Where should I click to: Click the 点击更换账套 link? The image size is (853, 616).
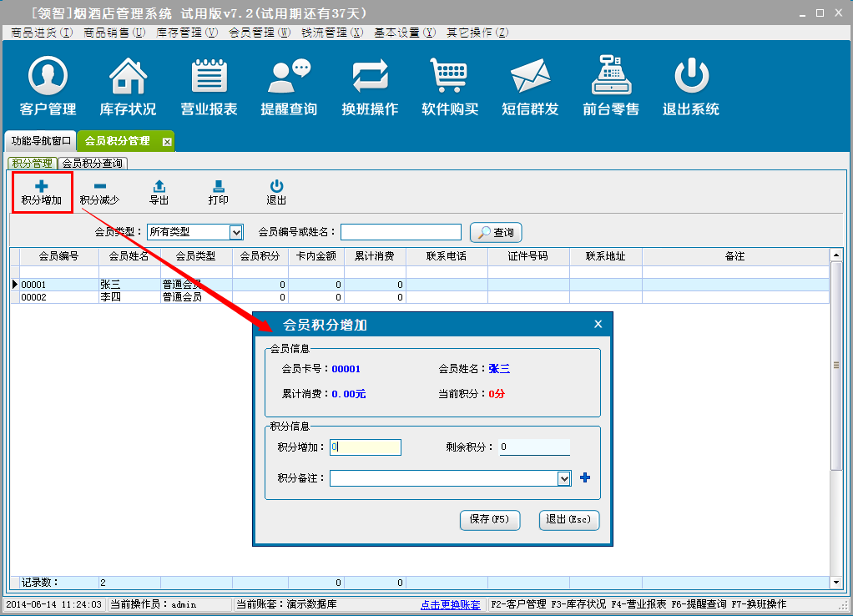pyautogui.click(x=450, y=604)
